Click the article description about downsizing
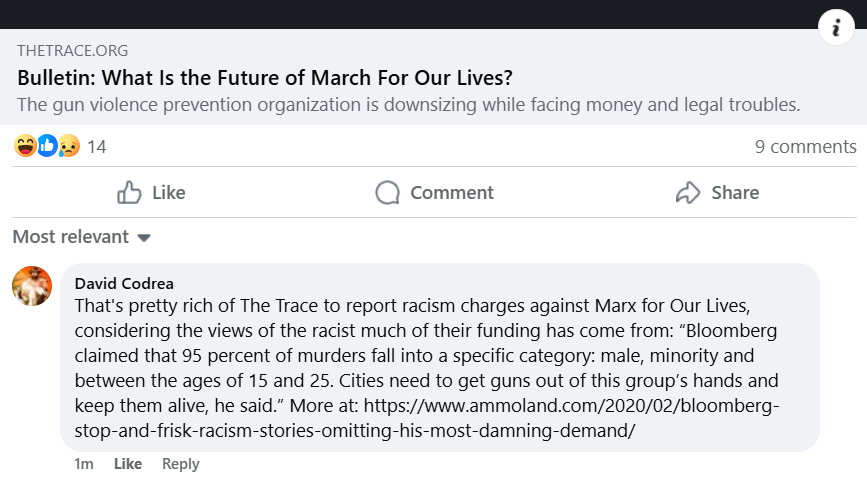 pyautogui.click(x=409, y=104)
